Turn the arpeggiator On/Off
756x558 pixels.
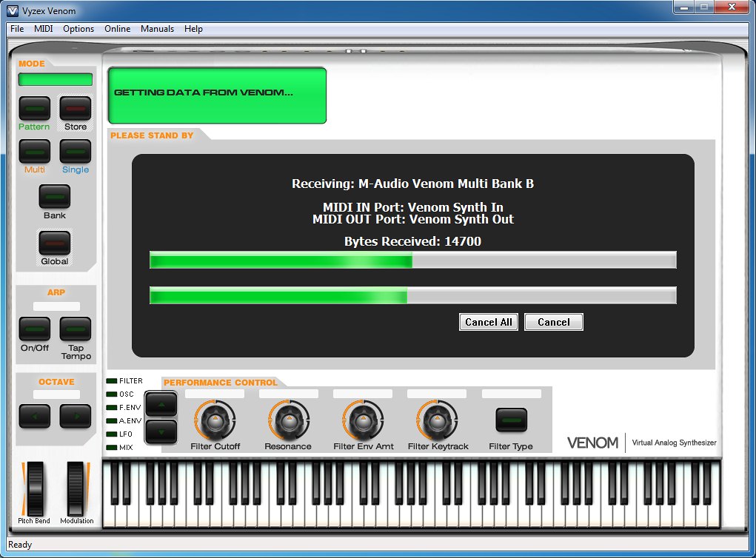tap(35, 329)
